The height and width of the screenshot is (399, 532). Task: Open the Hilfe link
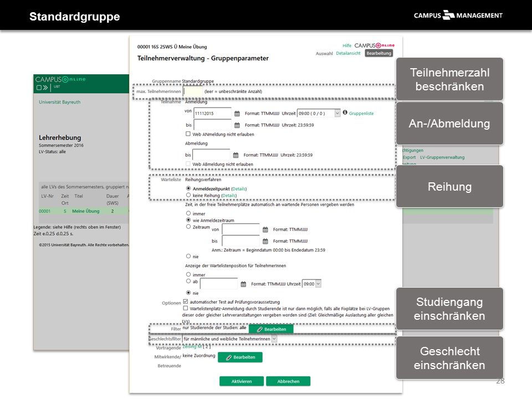pyautogui.click(x=347, y=45)
